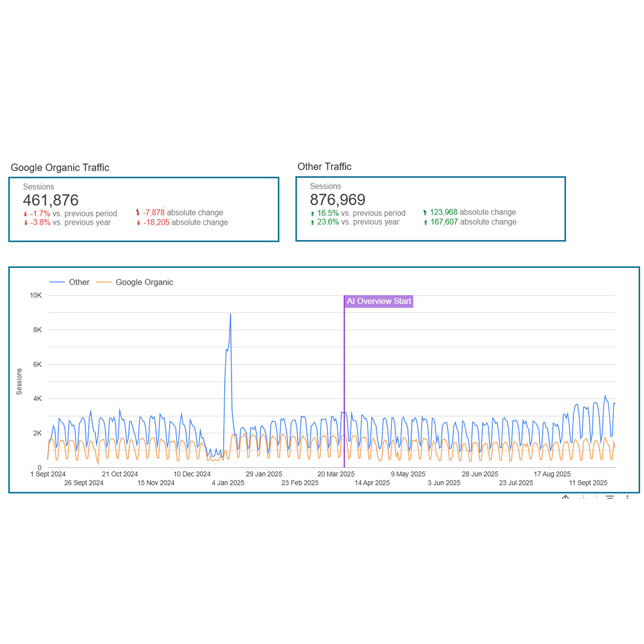Toggle the Other series in the legend

[79, 282]
